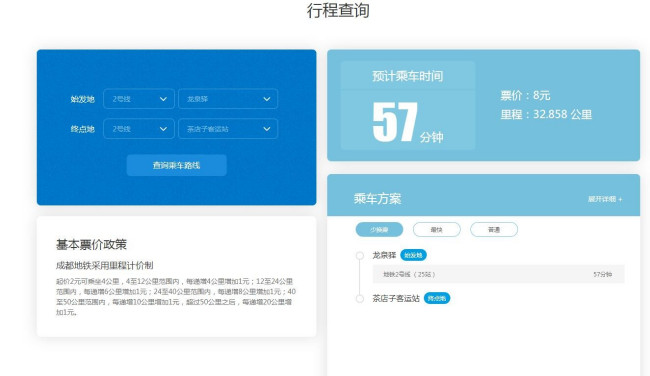Open the 始发地 station dropdown showing 龙泉驿
The height and width of the screenshot is (376, 650).
pos(228,99)
